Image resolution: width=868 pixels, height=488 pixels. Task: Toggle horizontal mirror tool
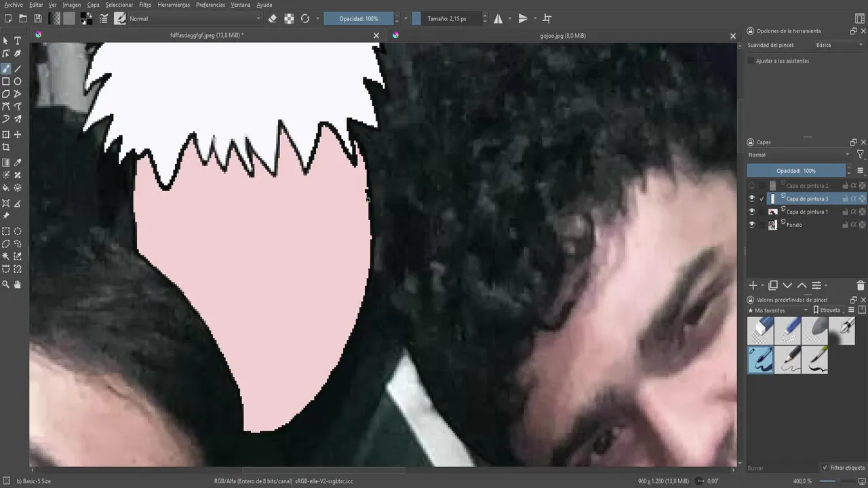pyautogui.click(x=498, y=19)
